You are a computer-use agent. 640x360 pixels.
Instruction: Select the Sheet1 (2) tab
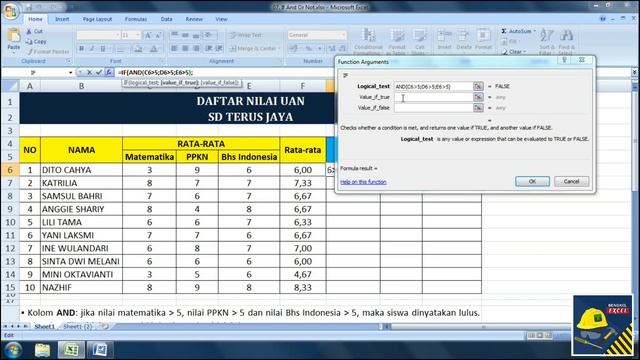coord(78,327)
